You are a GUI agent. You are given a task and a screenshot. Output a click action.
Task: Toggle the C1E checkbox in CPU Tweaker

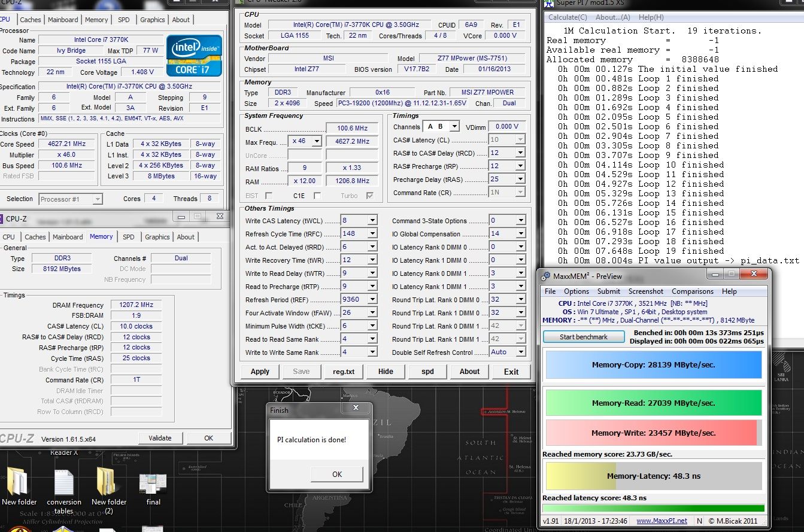point(317,196)
